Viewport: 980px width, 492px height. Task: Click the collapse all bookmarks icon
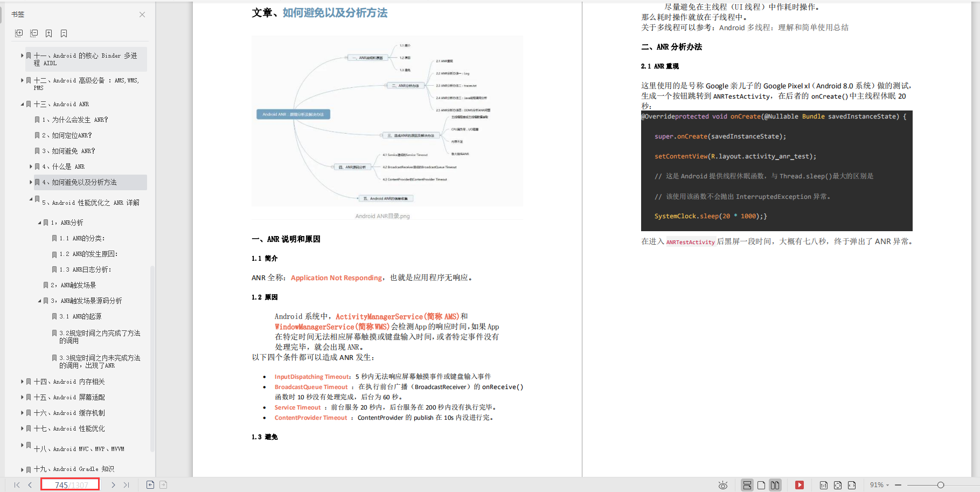click(34, 33)
